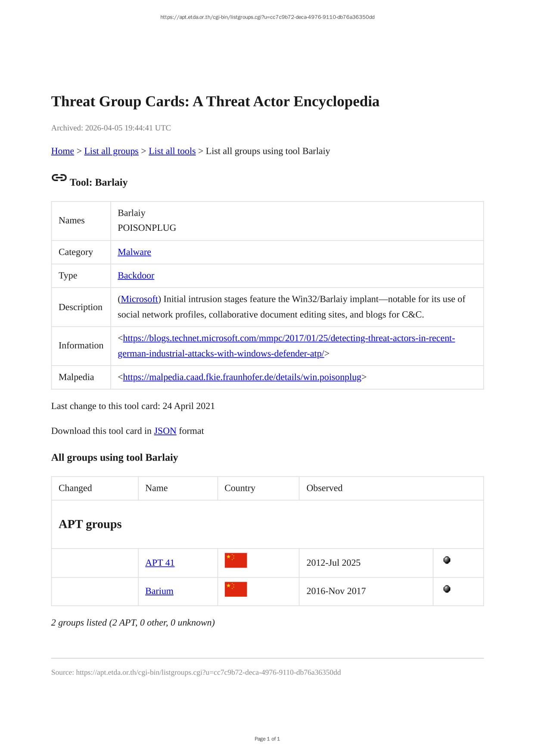The image size is (535, 756).
Task: Click the dark sphere icon in Barium row
Action: (447, 589)
